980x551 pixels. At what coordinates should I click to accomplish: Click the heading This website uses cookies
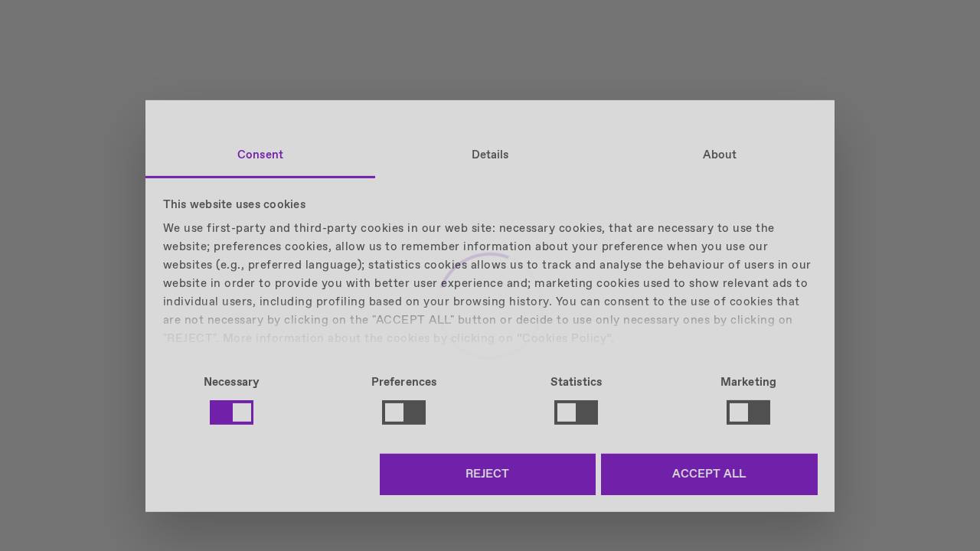(x=234, y=204)
